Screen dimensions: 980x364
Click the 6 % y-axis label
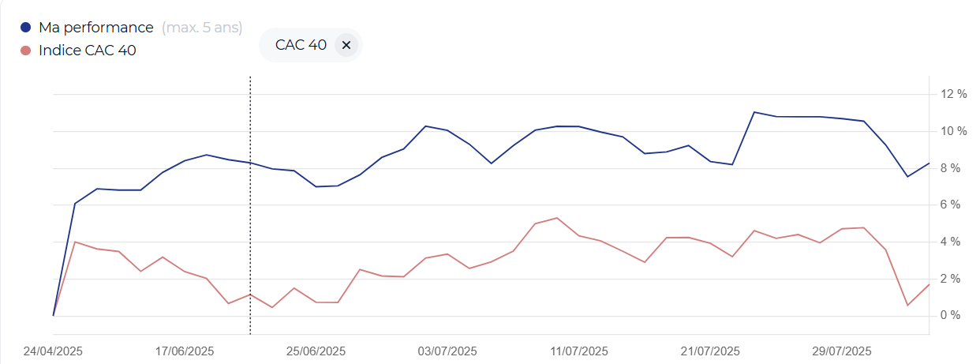click(950, 205)
